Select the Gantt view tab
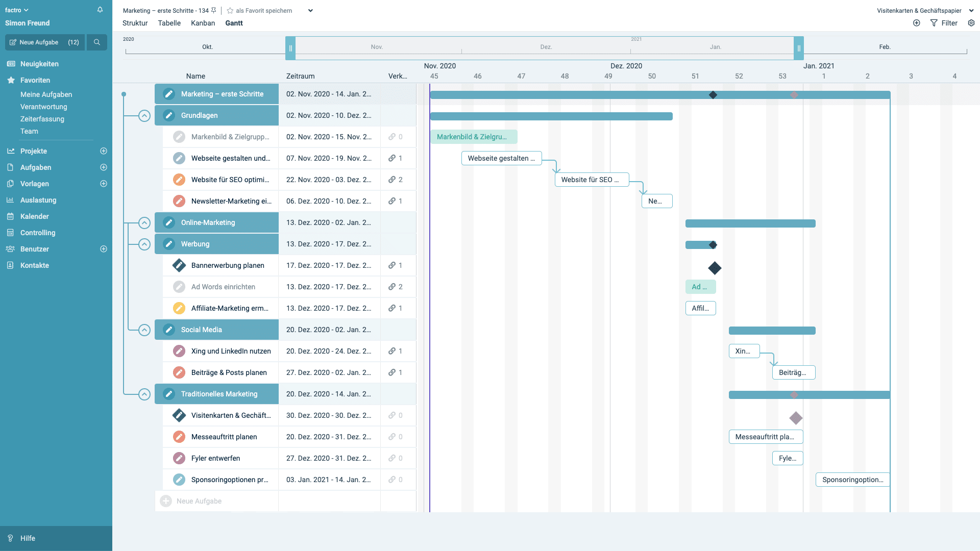980x551 pixels. click(234, 23)
